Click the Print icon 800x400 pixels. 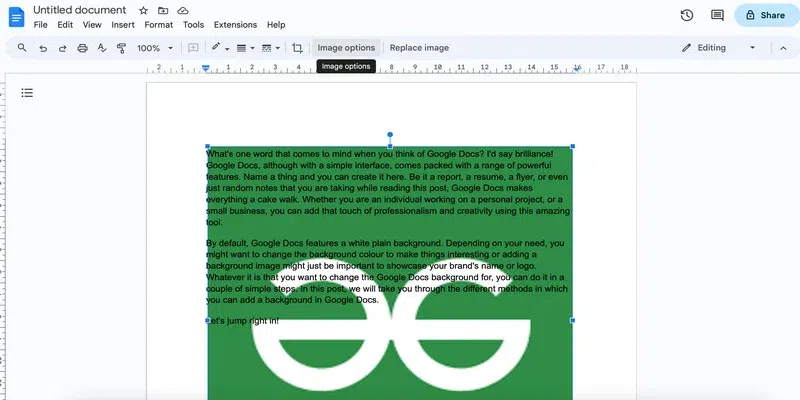[x=82, y=48]
